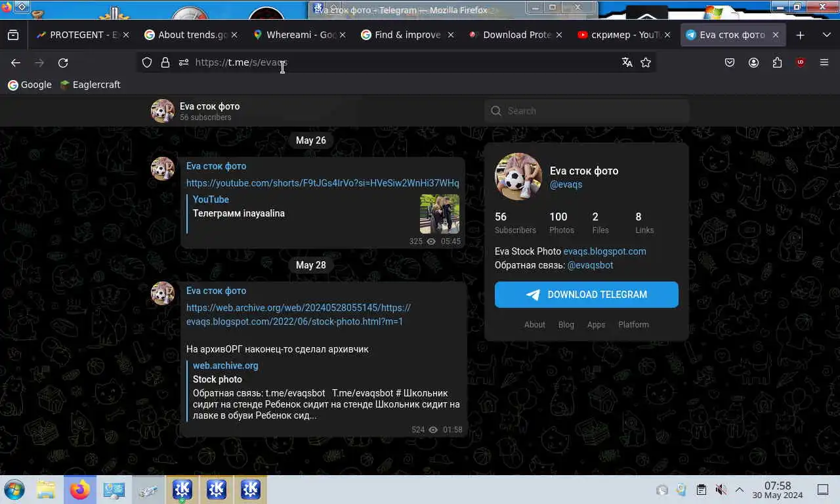Click the large sidebar channel avatar

click(518, 177)
